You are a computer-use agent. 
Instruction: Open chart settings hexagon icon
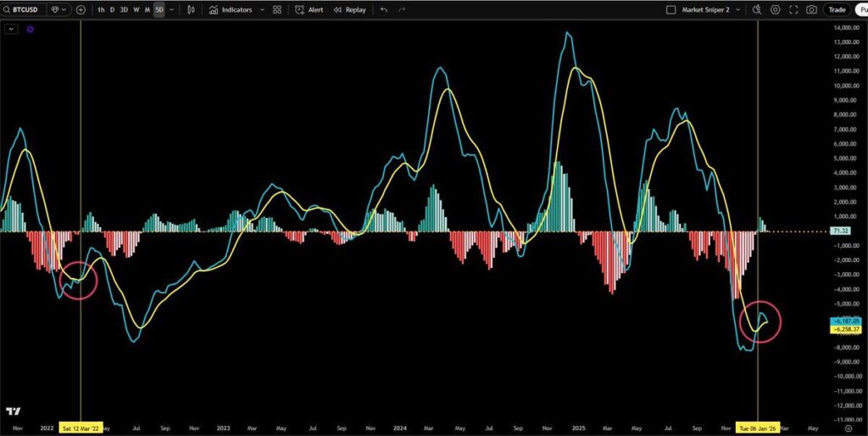775,9
